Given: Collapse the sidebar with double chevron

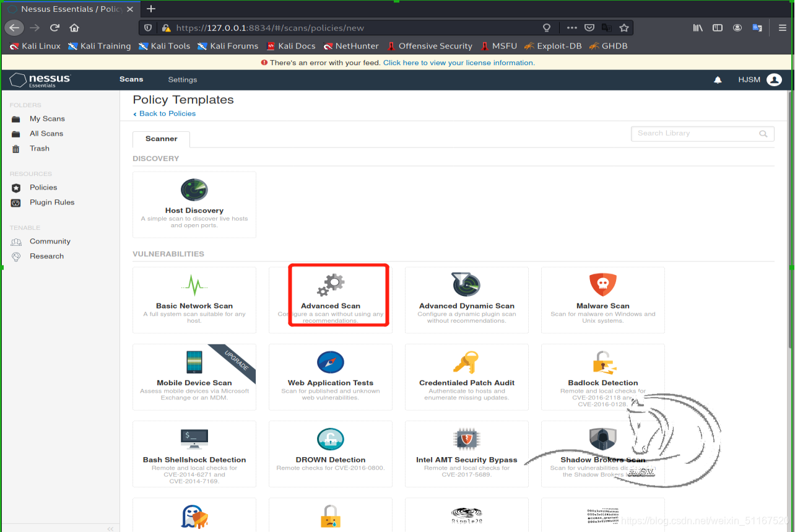Looking at the screenshot, I should pyautogui.click(x=110, y=528).
